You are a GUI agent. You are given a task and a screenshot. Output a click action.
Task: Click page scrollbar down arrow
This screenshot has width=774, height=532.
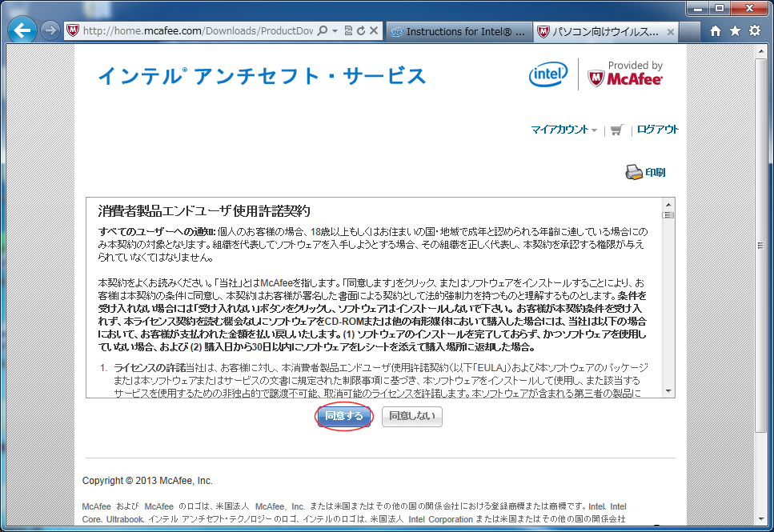click(760, 519)
